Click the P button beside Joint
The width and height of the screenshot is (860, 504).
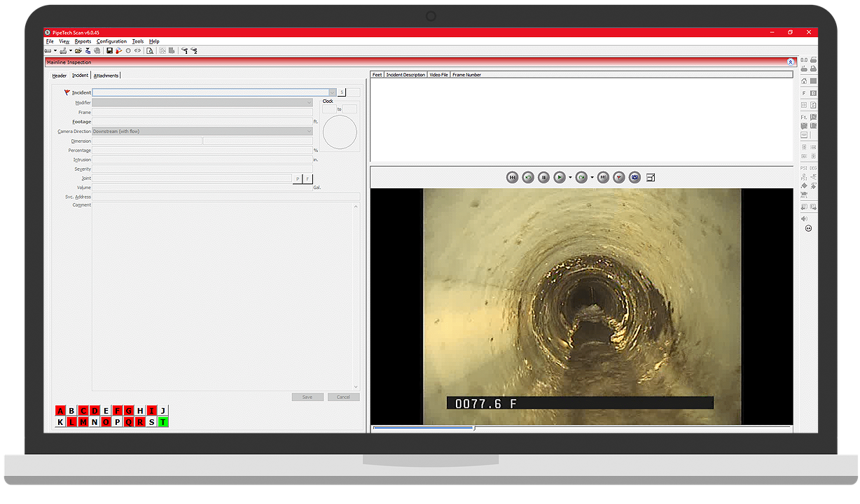[298, 178]
